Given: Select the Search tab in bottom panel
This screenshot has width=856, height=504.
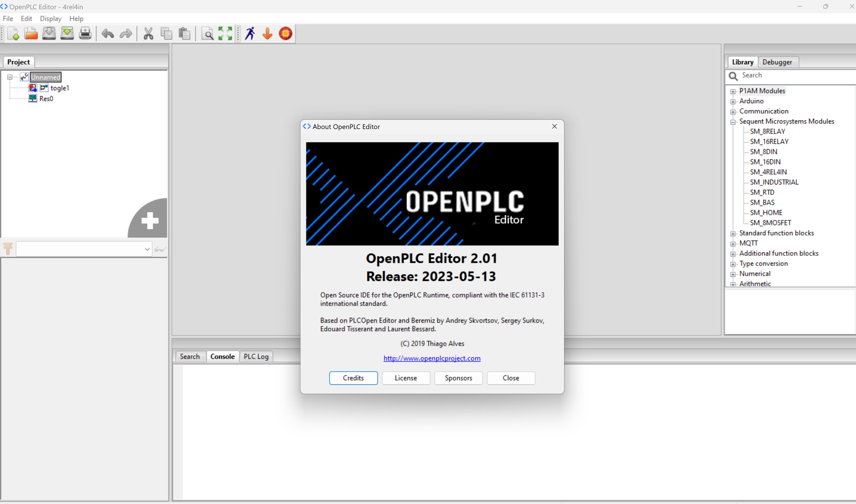Looking at the screenshot, I should [x=190, y=356].
